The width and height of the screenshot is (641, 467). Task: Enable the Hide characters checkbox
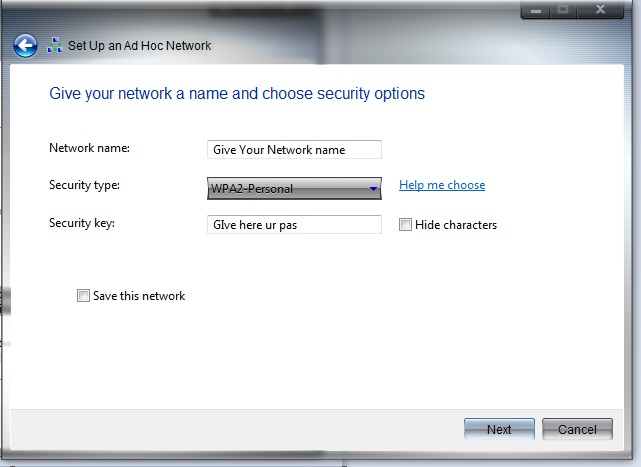[405, 225]
